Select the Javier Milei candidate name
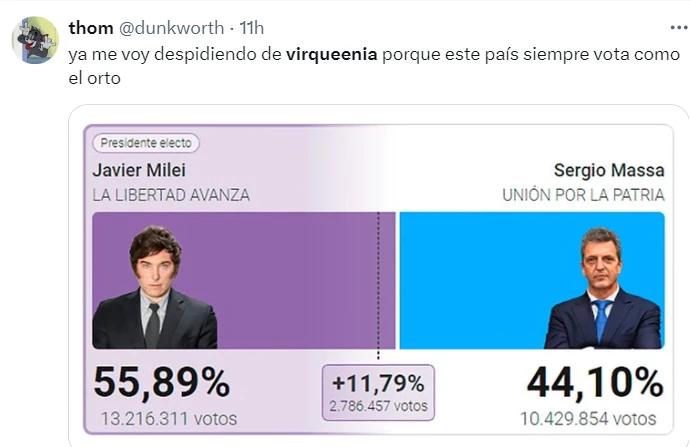 (x=139, y=169)
